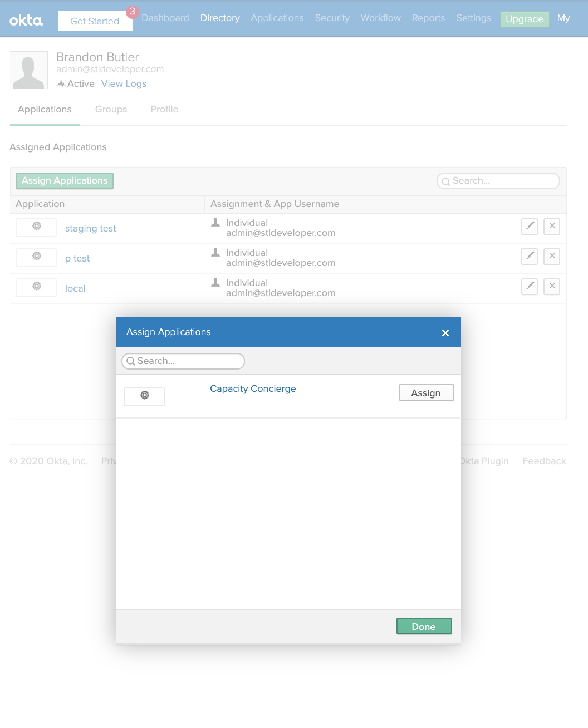Open the Directory menu
The height and width of the screenshot is (728, 588).
click(220, 18)
